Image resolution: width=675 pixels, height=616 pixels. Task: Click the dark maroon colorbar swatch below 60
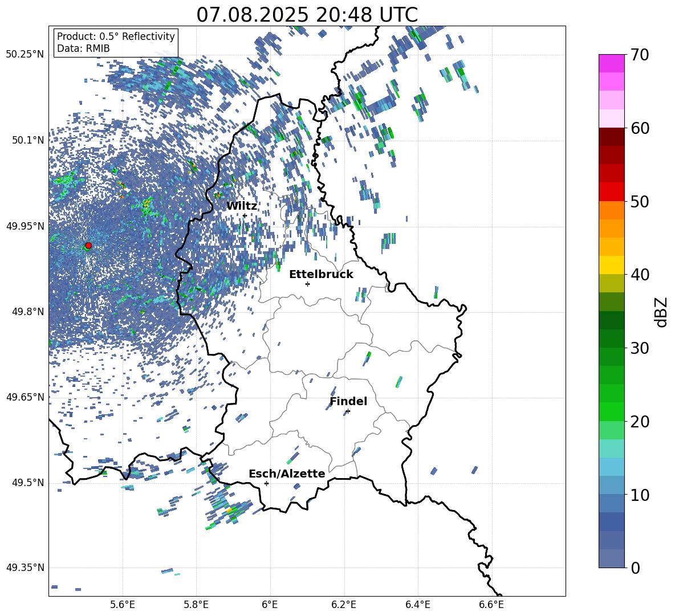coord(612,137)
